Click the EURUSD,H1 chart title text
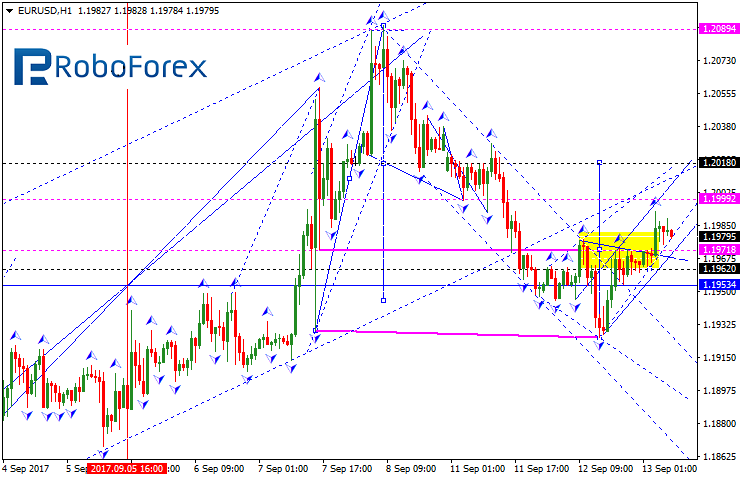This screenshot has width=740, height=480. coord(45,10)
